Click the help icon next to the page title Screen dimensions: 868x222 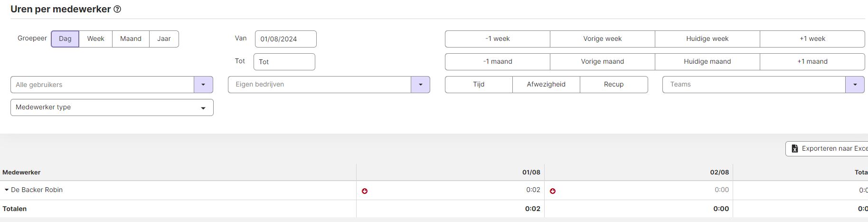[x=117, y=9]
